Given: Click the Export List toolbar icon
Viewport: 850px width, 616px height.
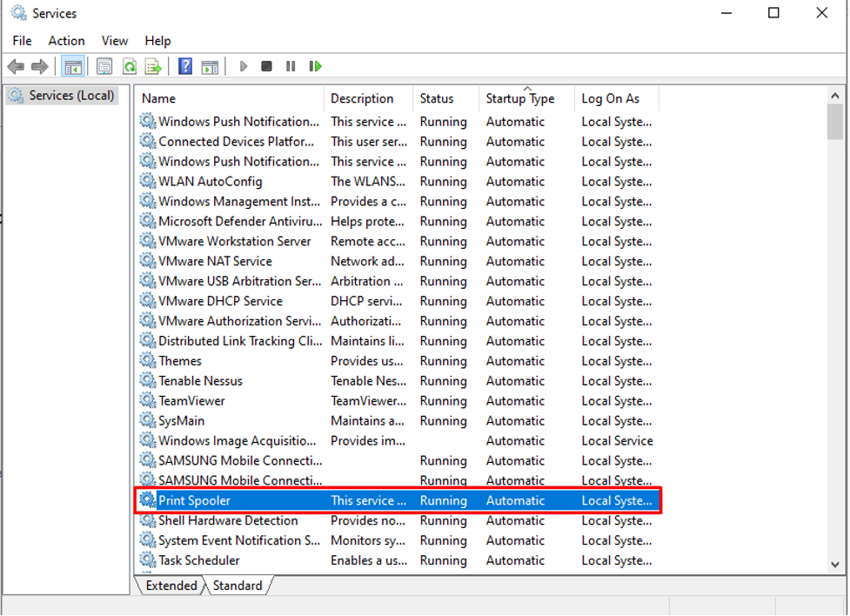Looking at the screenshot, I should [x=153, y=67].
